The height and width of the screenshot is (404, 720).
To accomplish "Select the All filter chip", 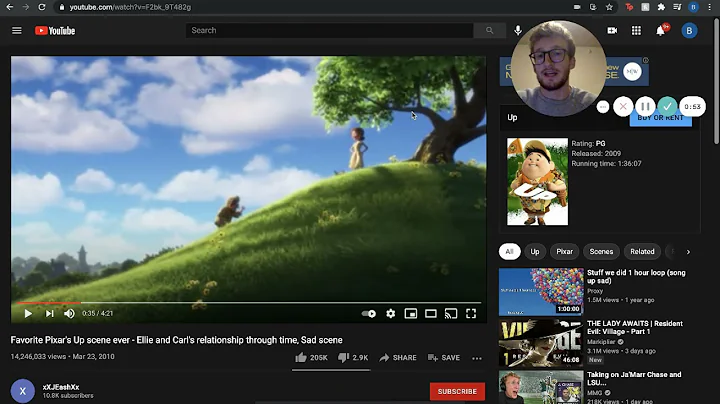I will 509,252.
